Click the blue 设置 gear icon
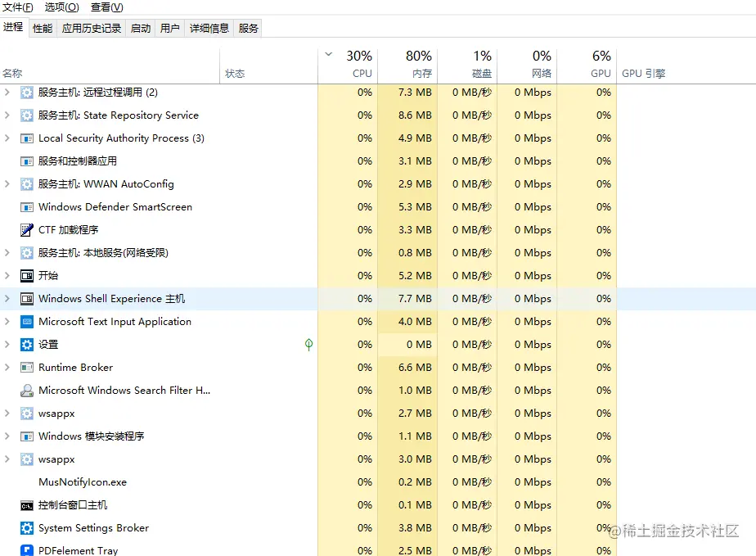The image size is (756, 556). 27,345
